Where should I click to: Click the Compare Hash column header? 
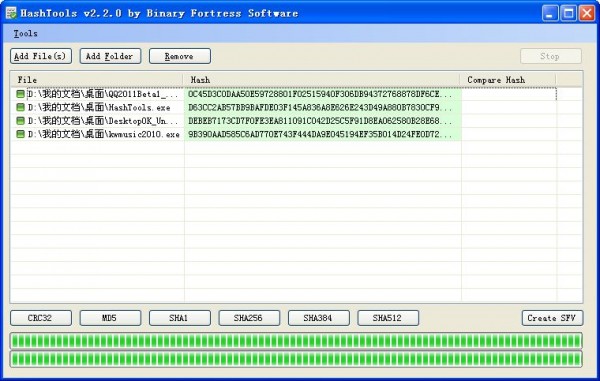[x=508, y=80]
